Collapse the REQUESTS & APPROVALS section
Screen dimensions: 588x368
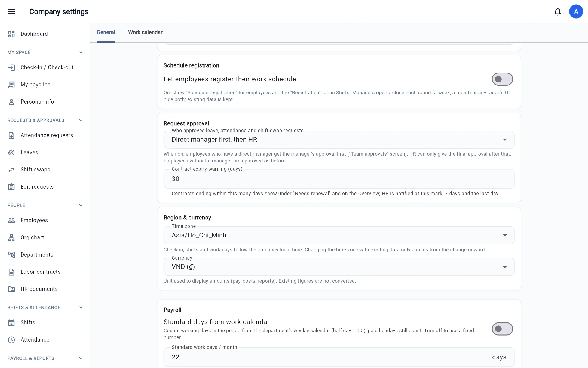81,120
